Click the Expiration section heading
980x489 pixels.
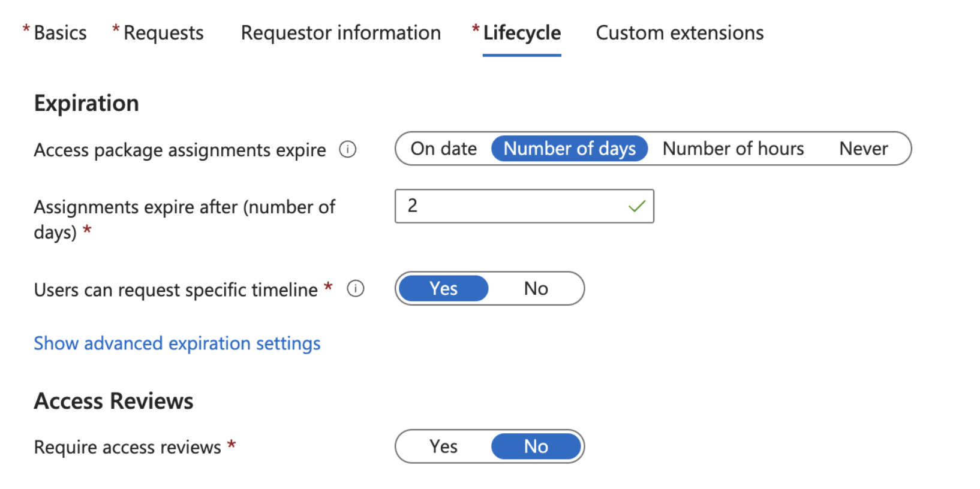tap(86, 102)
